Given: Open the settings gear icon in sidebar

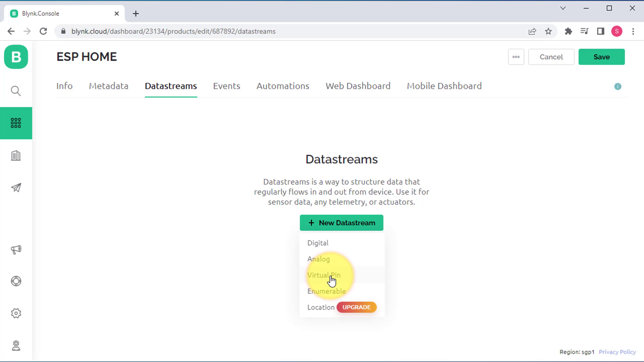Looking at the screenshot, I should pyautogui.click(x=16, y=313).
